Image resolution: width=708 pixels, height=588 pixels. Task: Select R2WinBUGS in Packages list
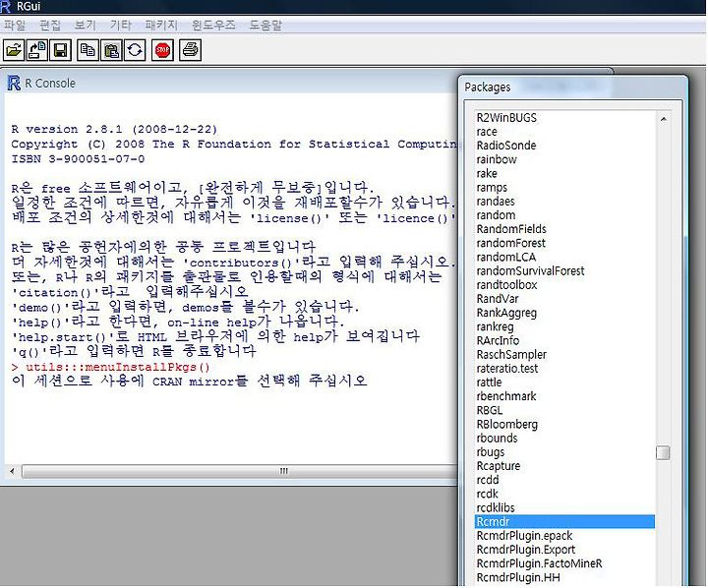[x=564, y=118]
